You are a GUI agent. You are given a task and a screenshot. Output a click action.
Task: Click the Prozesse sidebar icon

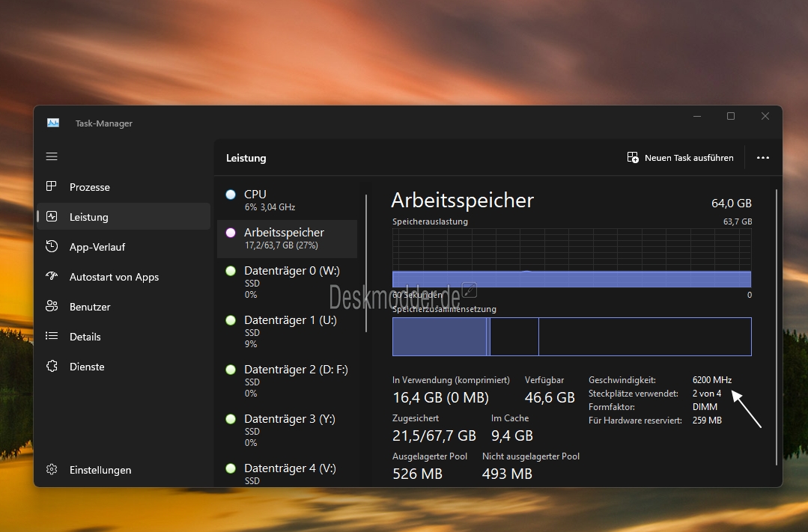tap(52, 186)
